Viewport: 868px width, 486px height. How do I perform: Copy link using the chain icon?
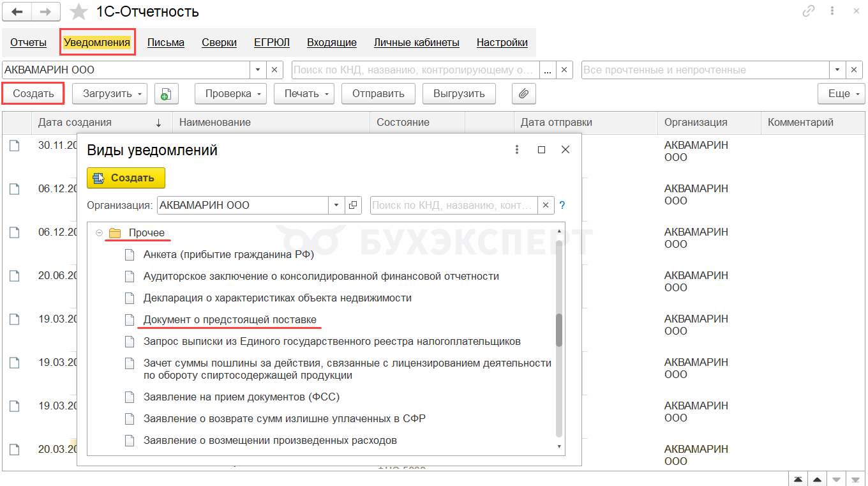pos(809,11)
